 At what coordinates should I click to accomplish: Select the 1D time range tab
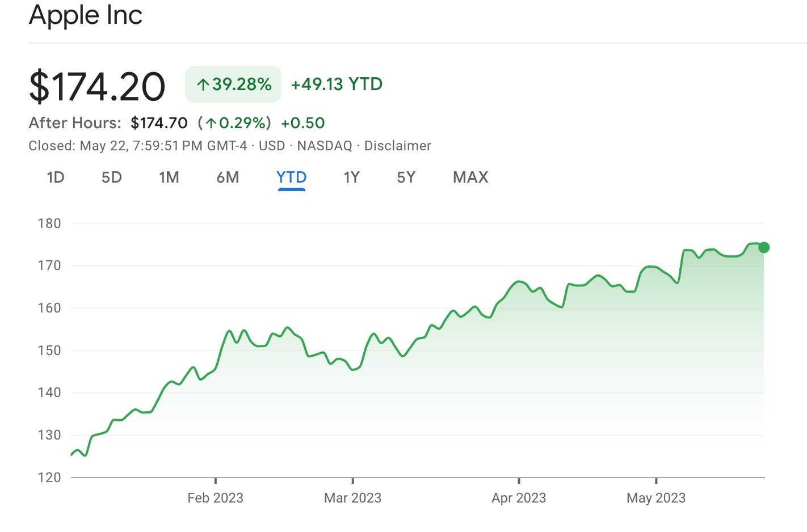(56, 178)
